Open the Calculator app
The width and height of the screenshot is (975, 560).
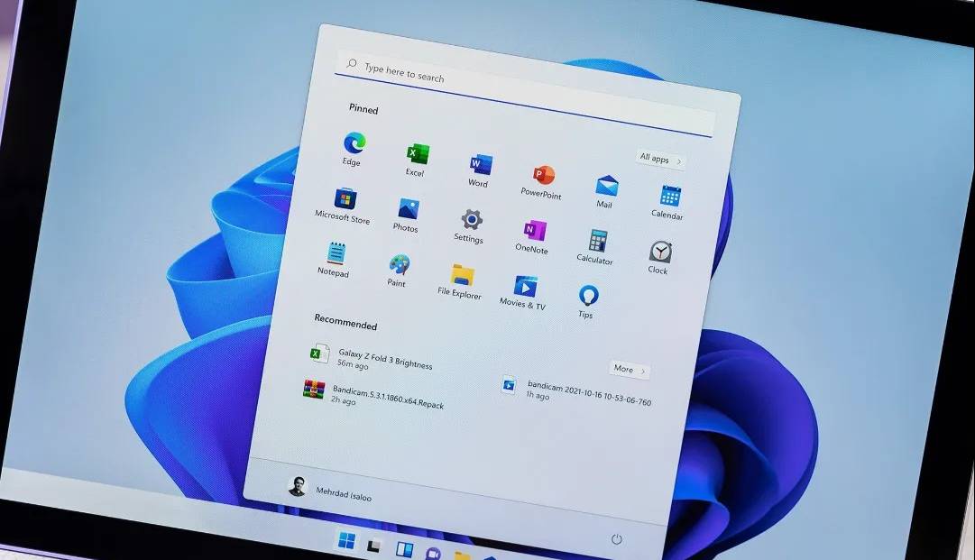click(597, 242)
